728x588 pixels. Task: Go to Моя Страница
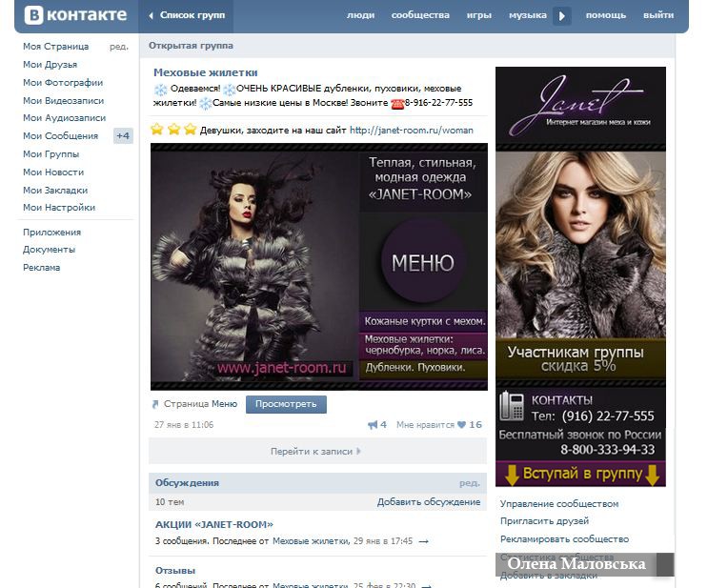[x=55, y=47]
